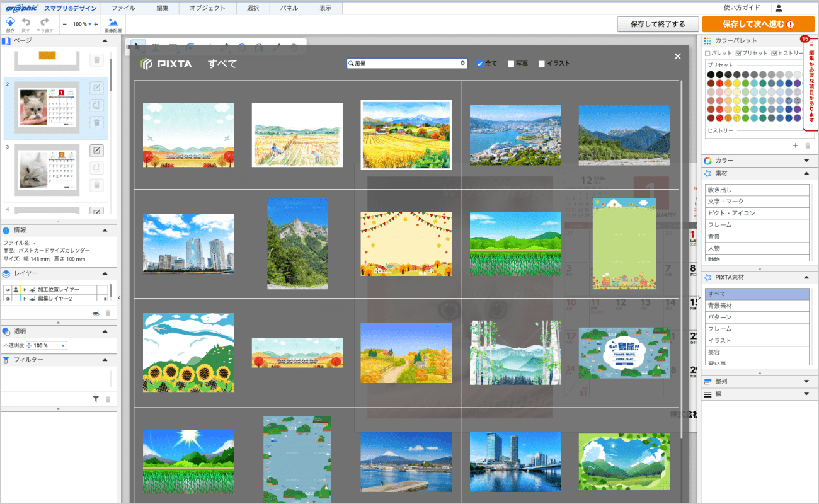The width and height of the screenshot is (819, 504).
Task: Click the trash icon for page 2
Action: click(96, 122)
